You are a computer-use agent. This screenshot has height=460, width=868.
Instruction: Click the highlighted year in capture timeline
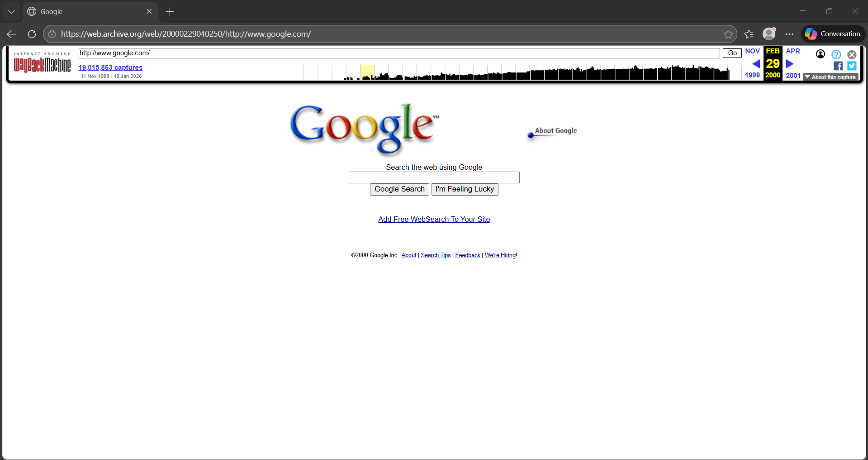367,72
